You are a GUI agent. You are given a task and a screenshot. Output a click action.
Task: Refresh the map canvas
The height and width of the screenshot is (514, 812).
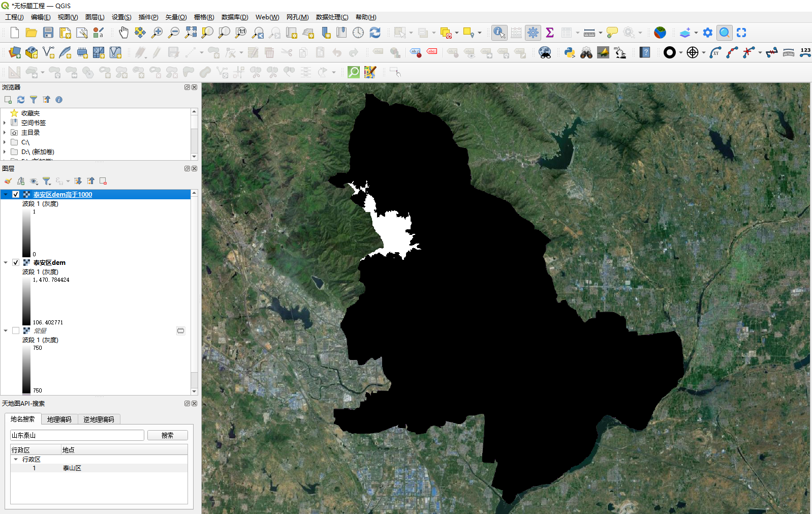pos(375,33)
